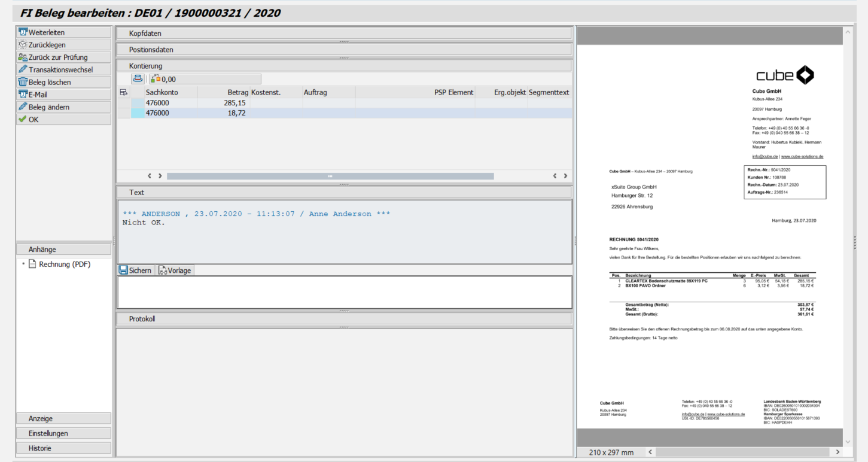Click the Weiterleiten forward button
Viewport: 868px width, 462px height.
point(63,32)
